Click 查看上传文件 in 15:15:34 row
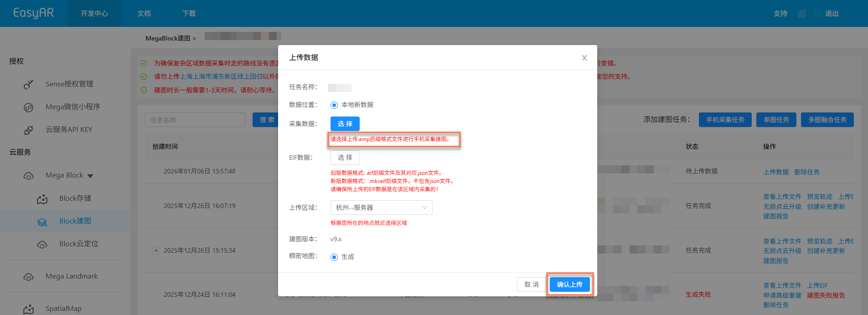The image size is (868, 315). (782, 241)
